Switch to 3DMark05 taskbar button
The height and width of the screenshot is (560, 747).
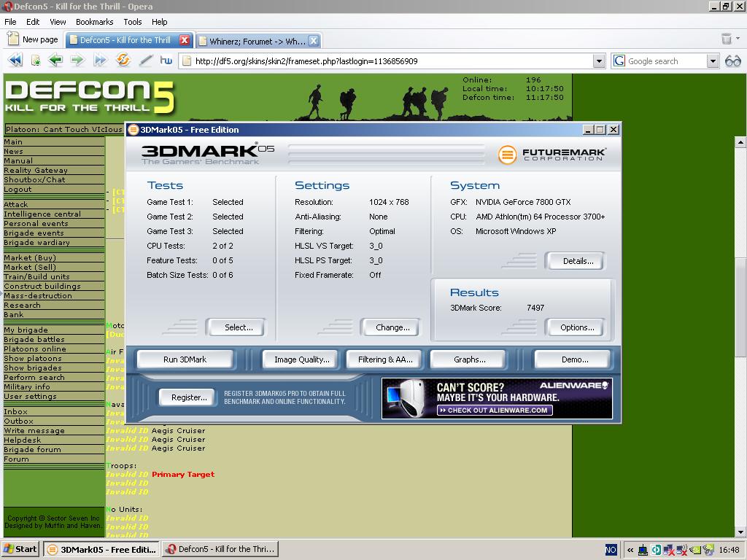click(x=102, y=549)
